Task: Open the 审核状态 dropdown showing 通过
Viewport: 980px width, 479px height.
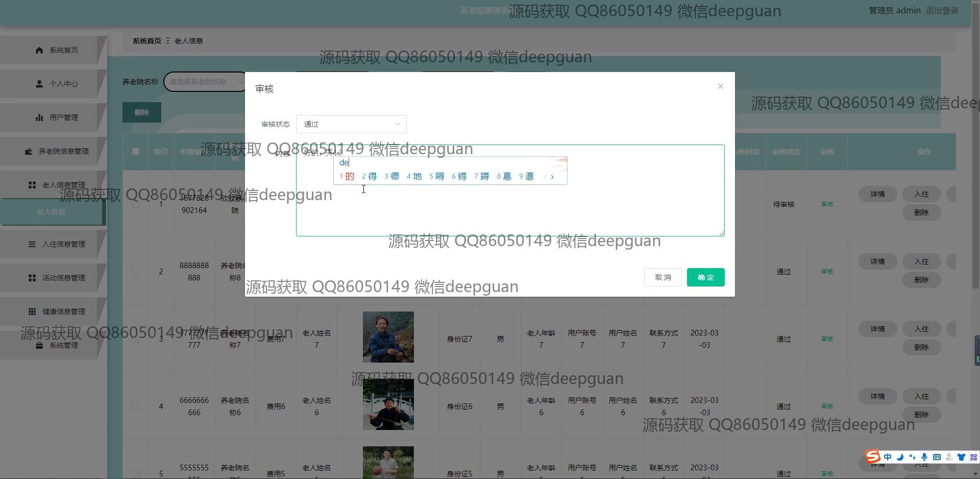Action: point(351,124)
